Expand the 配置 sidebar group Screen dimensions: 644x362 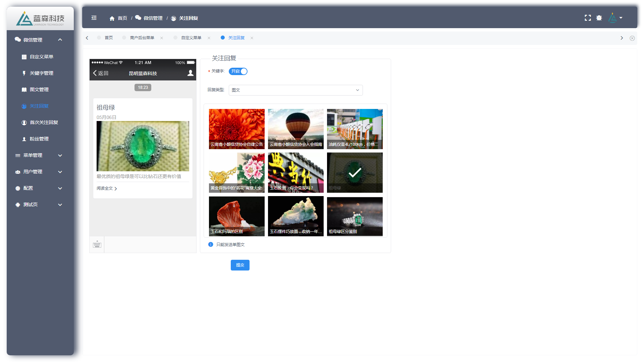(x=40, y=188)
